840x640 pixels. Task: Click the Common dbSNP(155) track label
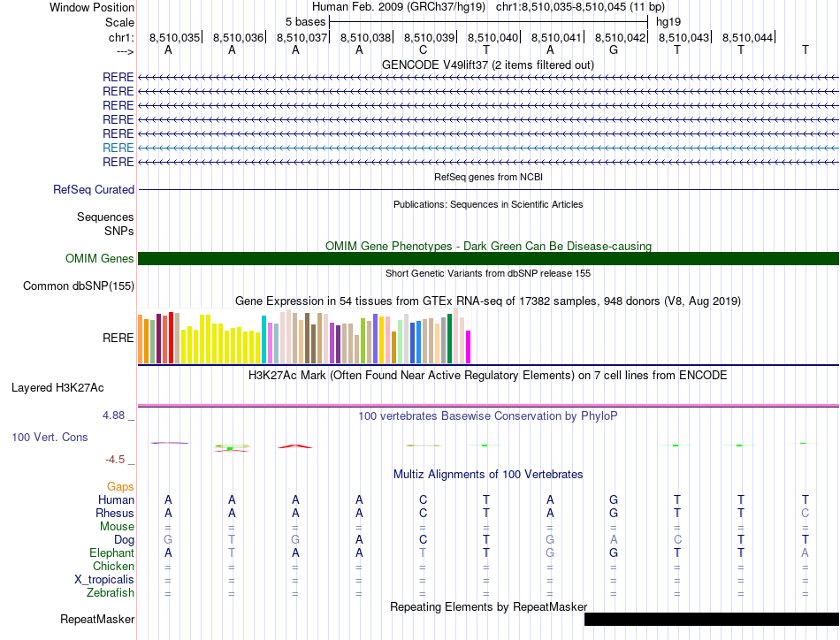pos(78,286)
